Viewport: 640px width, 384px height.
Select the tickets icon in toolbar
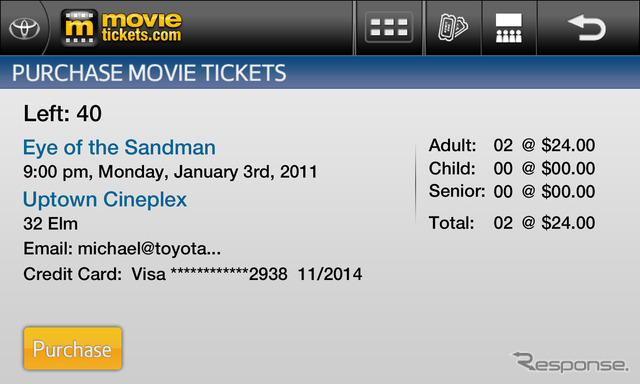click(x=453, y=28)
